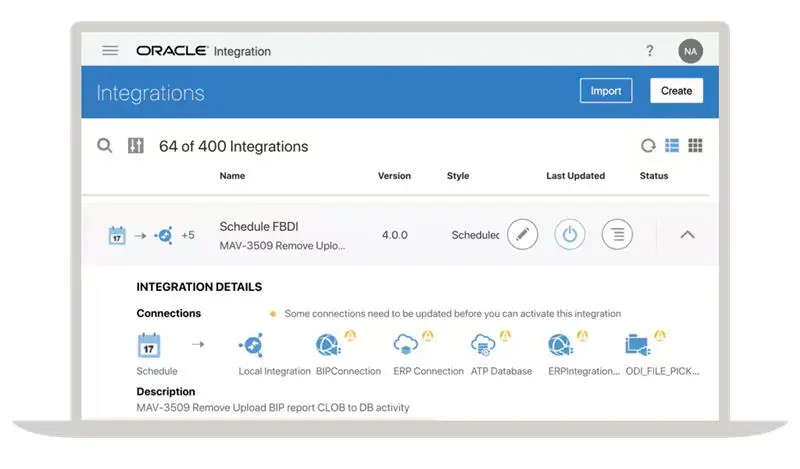Viewport: 800px width, 469px height.
Task: Sort by the Style column header
Action: (x=458, y=176)
